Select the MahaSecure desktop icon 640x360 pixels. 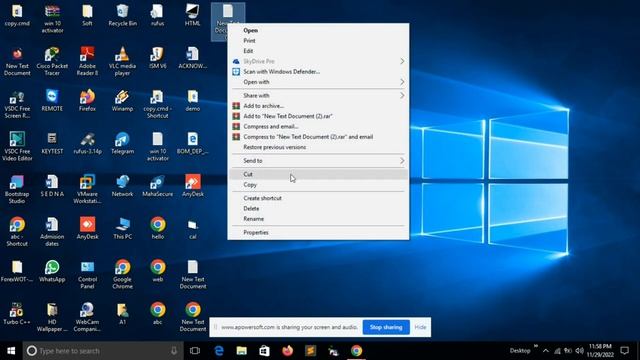(x=158, y=186)
